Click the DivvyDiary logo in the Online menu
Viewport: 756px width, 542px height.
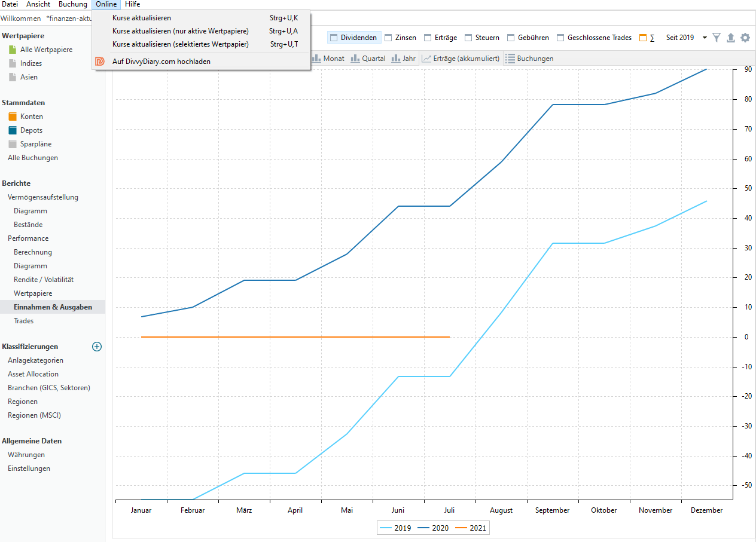pos(100,62)
